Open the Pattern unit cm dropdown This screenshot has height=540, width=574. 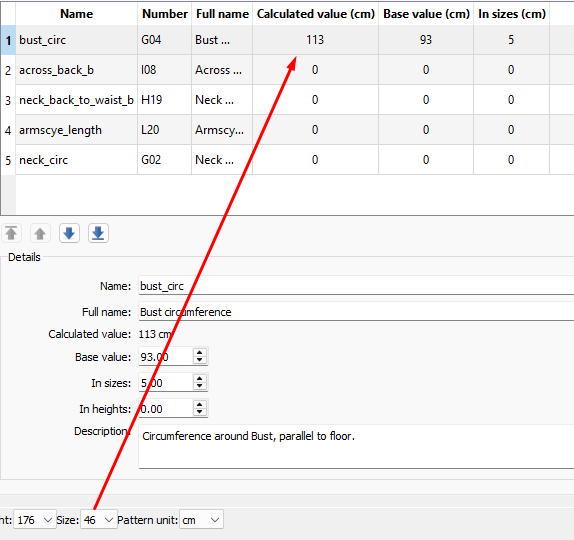(201, 520)
